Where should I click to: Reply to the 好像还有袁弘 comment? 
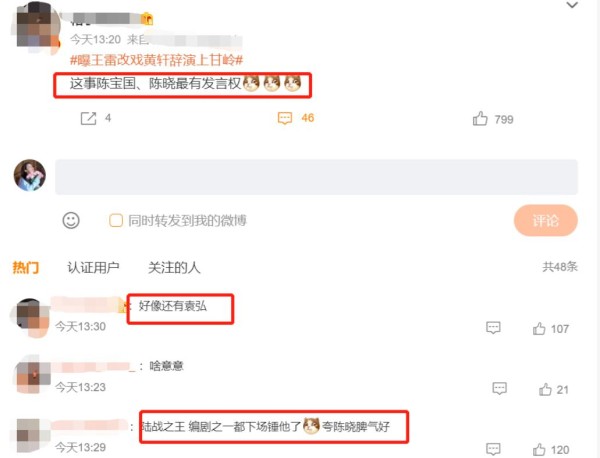(493, 328)
